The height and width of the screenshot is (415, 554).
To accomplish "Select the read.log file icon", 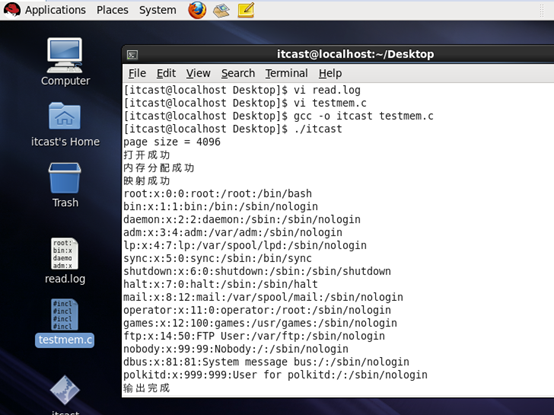I will coord(65,254).
